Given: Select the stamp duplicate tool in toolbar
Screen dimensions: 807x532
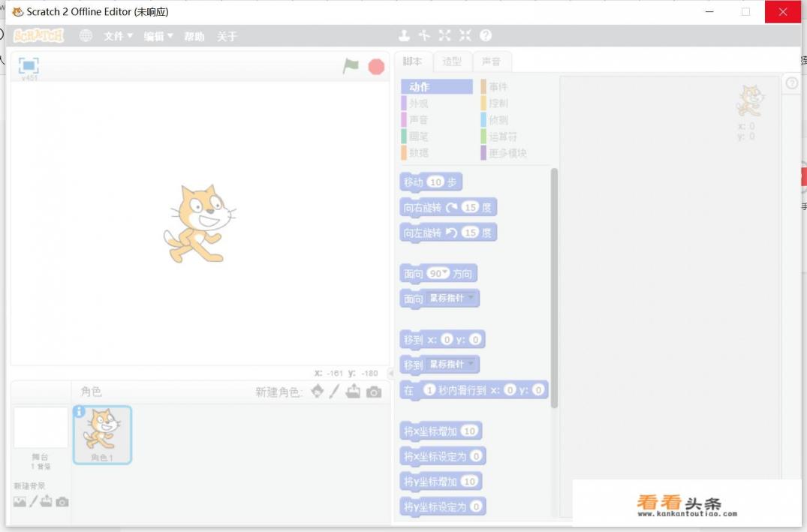Looking at the screenshot, I should 404,35.
